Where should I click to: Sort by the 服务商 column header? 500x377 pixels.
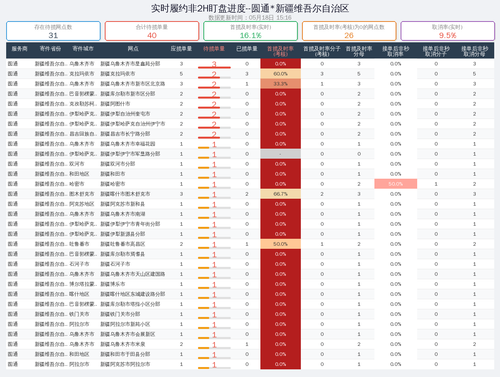(19, 49)
